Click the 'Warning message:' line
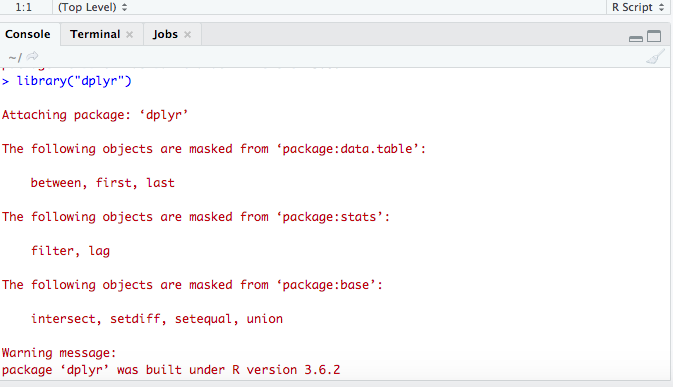The height and width of the screenshot is (387, 673). (59, 353)
